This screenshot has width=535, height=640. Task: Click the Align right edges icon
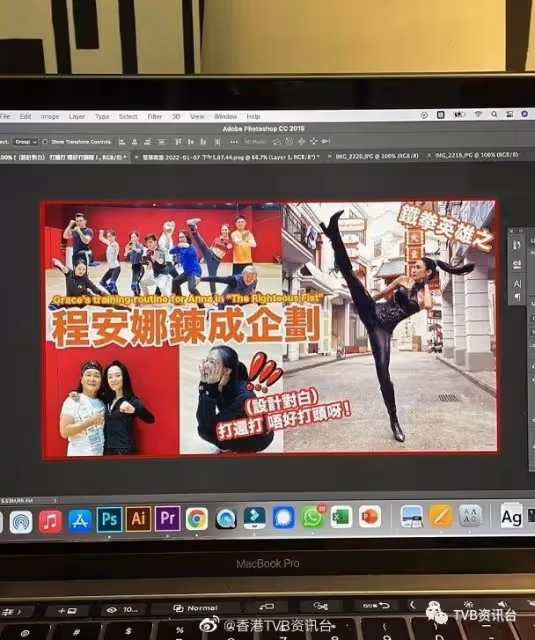pyautogui.click(x=148, y=142)
